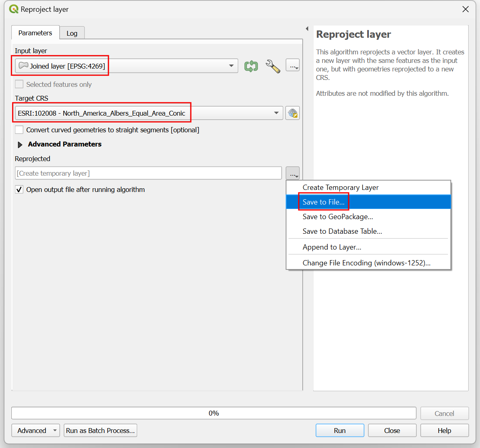Switch to the Log tab

click(x=72, y=33)
